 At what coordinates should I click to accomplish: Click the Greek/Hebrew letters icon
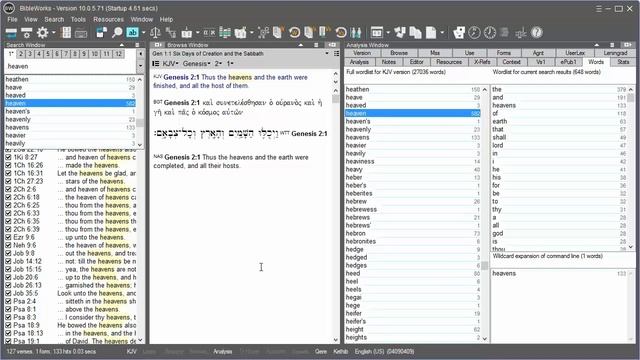point(209,33)
